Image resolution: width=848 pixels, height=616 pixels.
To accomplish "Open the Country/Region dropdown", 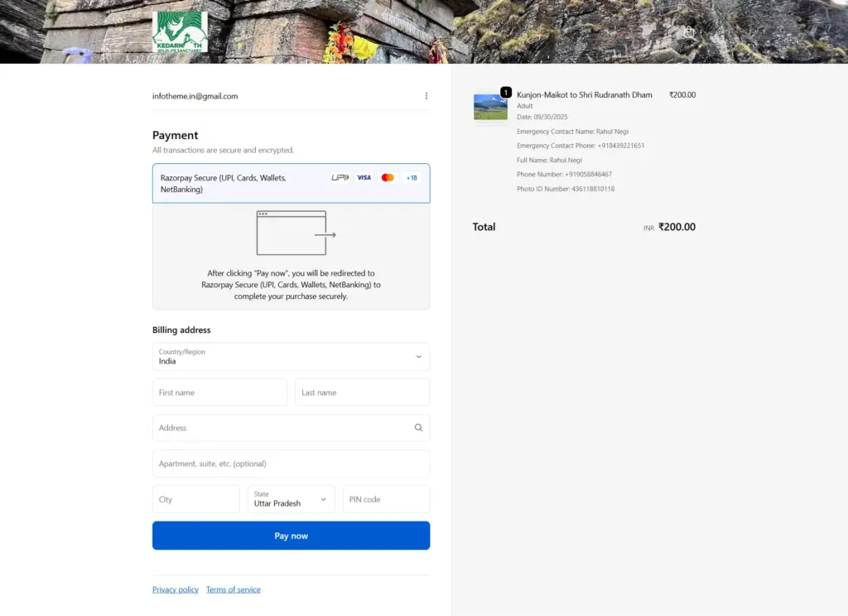I will click(x=291, y=357).
